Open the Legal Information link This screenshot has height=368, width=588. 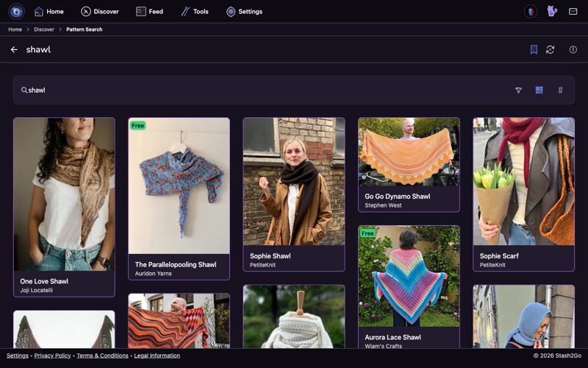click(x=157, y=355)
